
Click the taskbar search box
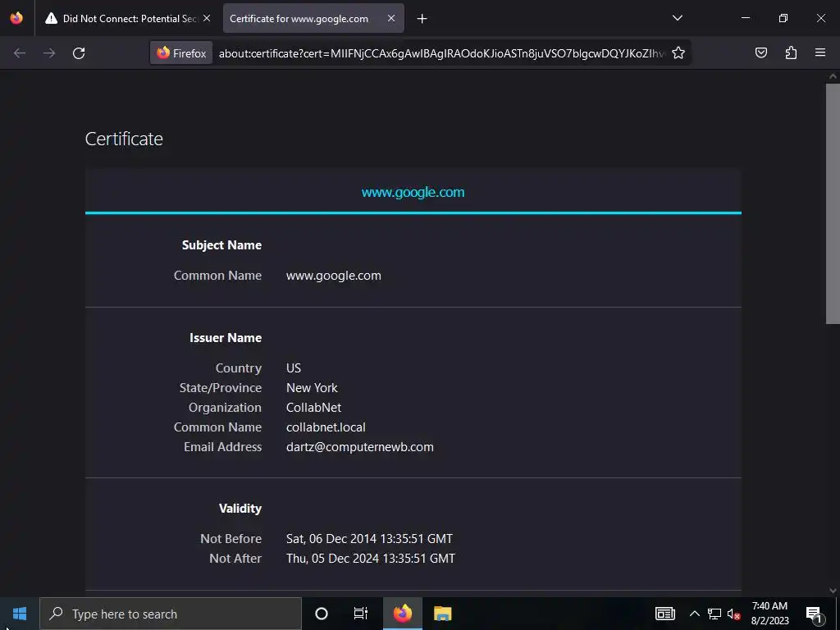[171, 614]
